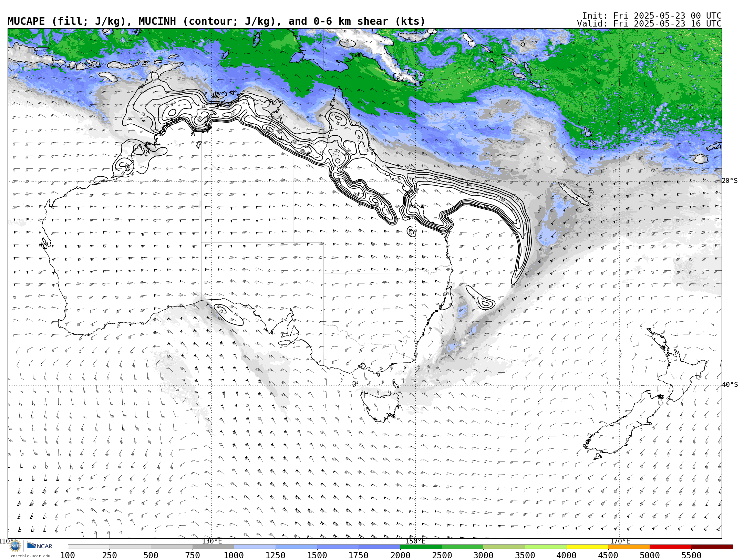Click the colorbar label 1000
Screen dimensions: 744x560
coord(234,555)
